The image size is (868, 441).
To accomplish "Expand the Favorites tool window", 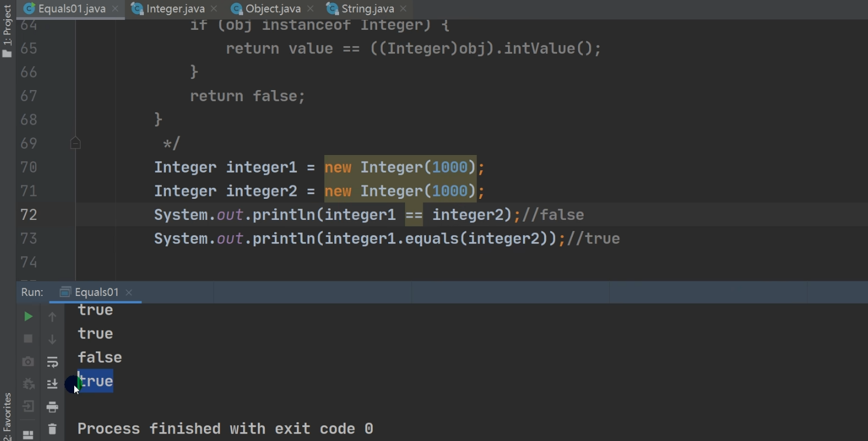I will click(7, 415).
